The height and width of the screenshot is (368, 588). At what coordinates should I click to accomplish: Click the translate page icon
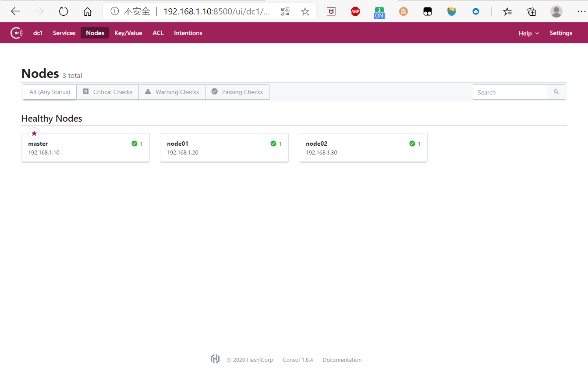click(x=285, y=12)
